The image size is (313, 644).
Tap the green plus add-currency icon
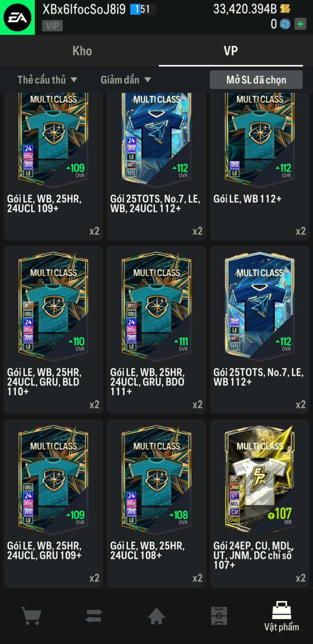pyautogui.click(x=300, y=24)
